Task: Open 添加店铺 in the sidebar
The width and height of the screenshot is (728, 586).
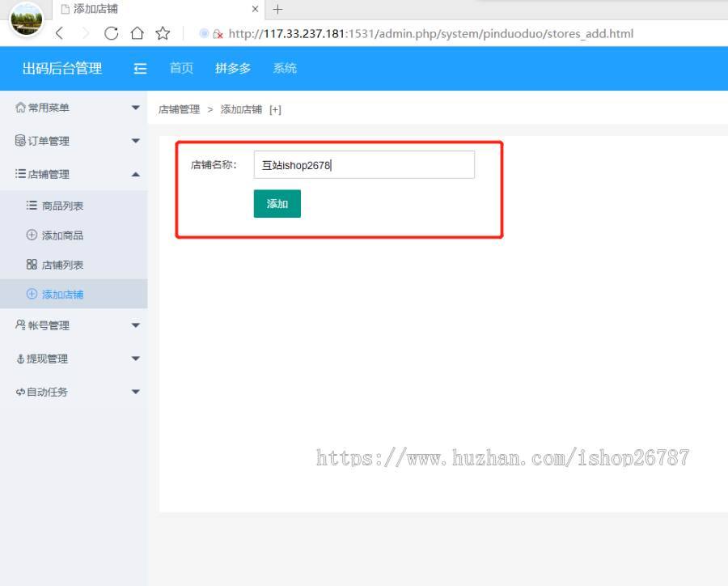Action: 74,294
